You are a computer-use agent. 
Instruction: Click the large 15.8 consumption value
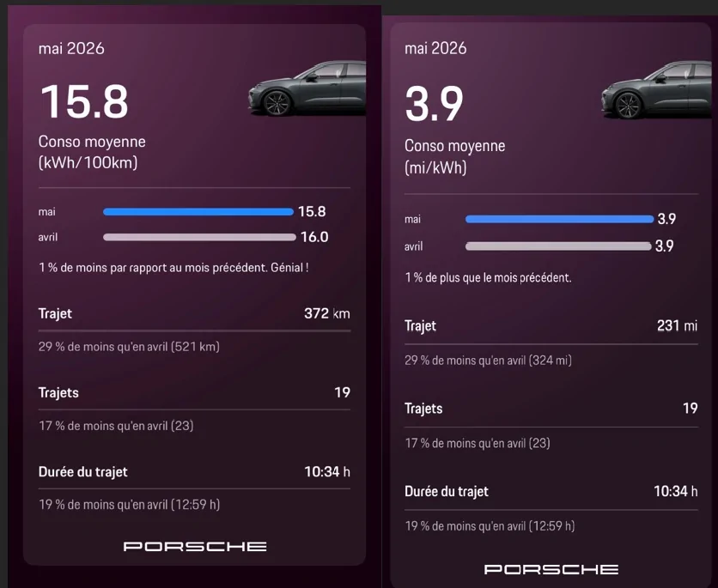point(84,101)
